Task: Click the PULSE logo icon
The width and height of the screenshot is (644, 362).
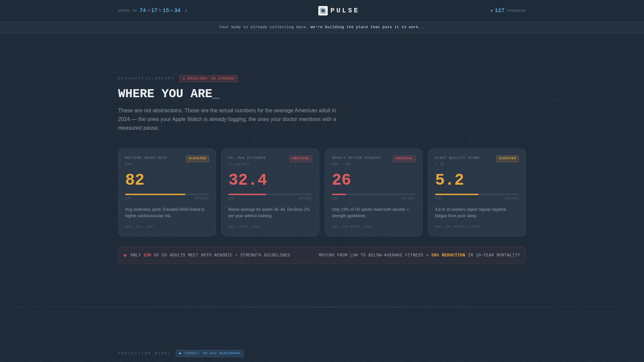Action: click(x=323, y=11)
